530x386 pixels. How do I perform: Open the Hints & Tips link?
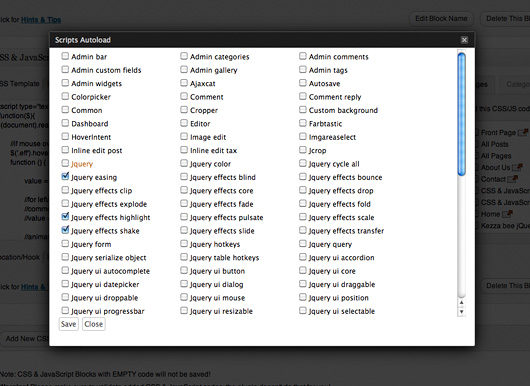(x=41, y=20)
